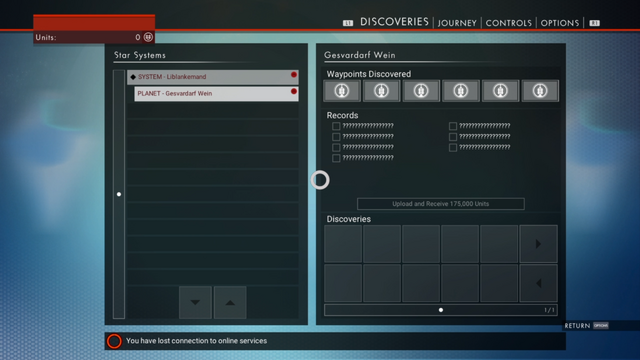Click the red dot on the SYSTEM row
640x360 pixels.
293,75
